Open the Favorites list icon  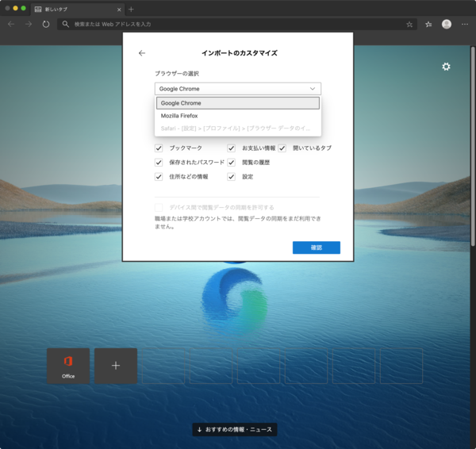[428, 25]
